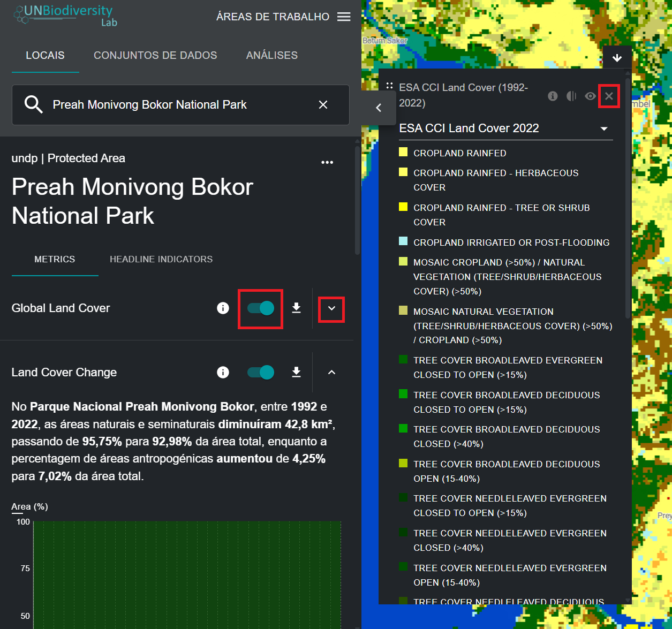Screen dimensions: 672x629
Task: Turn off Land Cover Change layer switch
Action: tap(261, 373)
